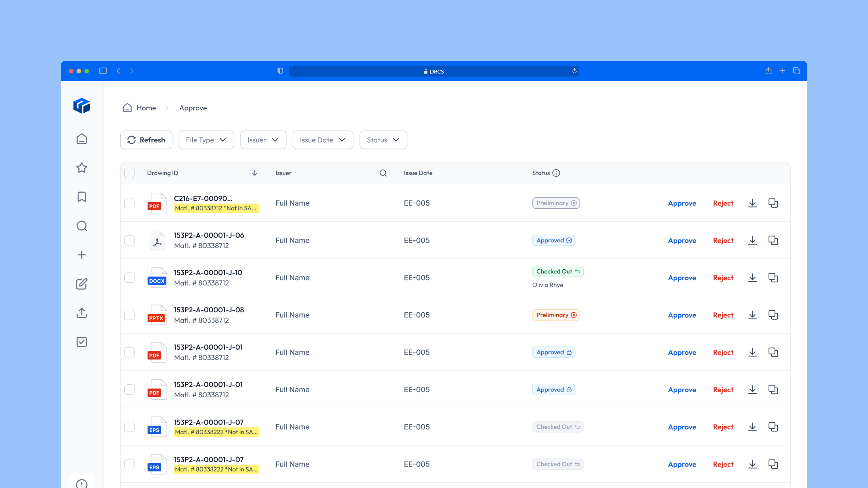This screenshot has width=868, height=488.
Task: Sort by Drawing ID column arrow
Action: (255, 173)
